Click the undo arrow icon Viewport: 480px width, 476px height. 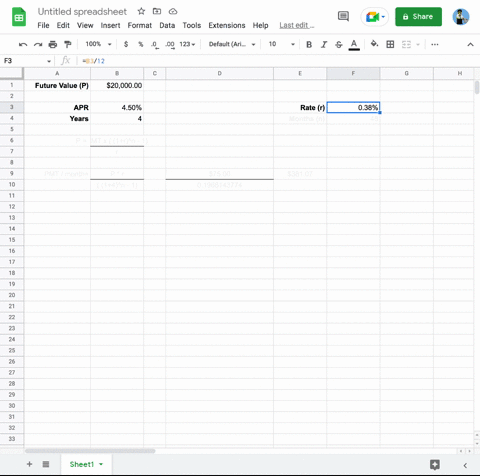point(23,44)
